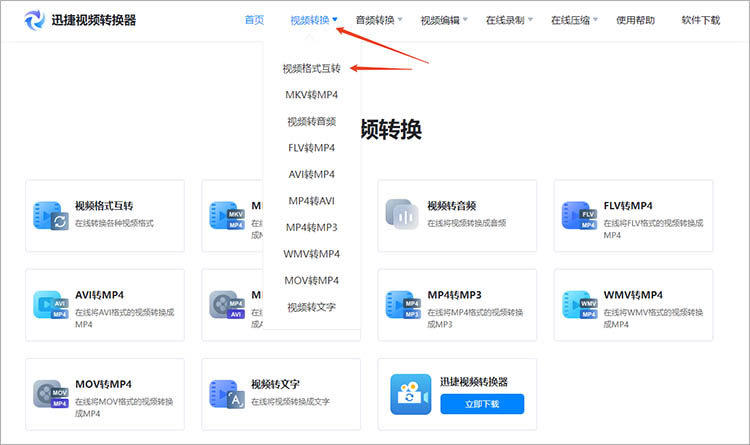Open the 视频转文字 card title
The height and width of the screenshot is (445, 750).
[x=276, y=384]
